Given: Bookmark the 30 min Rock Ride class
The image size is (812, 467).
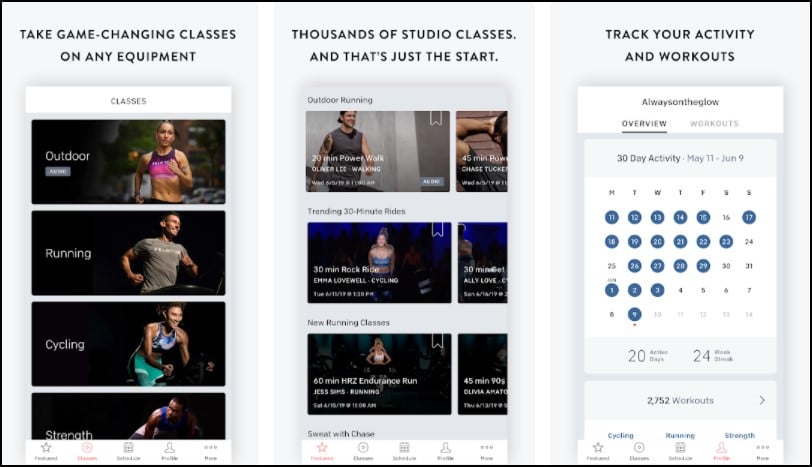Looking at the screenshot, I should pos(438,230).
